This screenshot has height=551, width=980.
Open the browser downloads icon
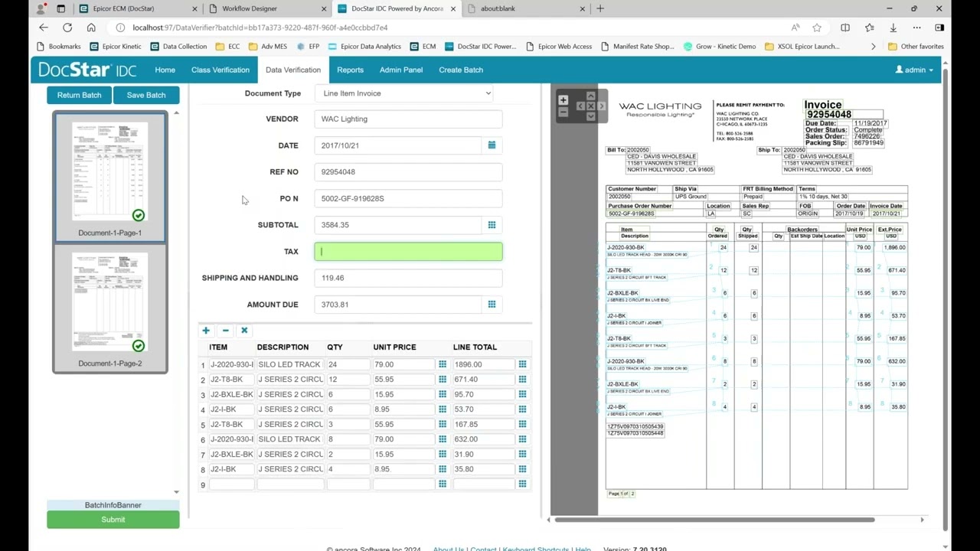pos(893,28)
